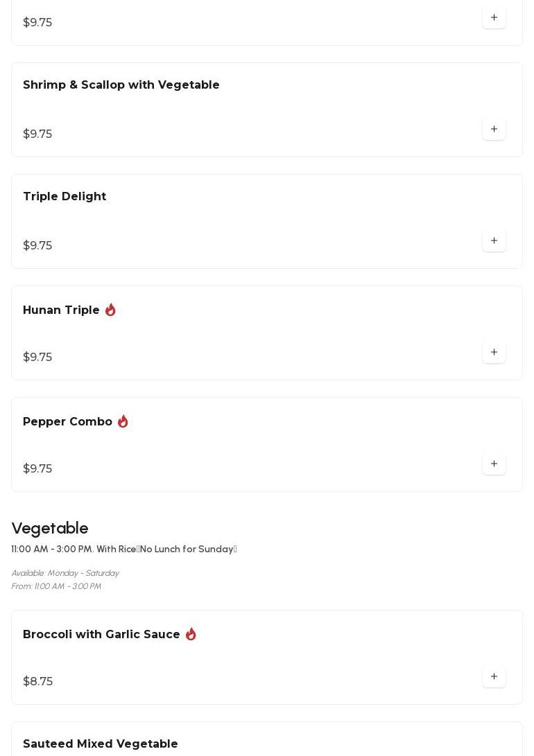Click the $9.75 price under Pepper Combo
The width and height of the screenshot is (534, 756).
tap(37, 469)
